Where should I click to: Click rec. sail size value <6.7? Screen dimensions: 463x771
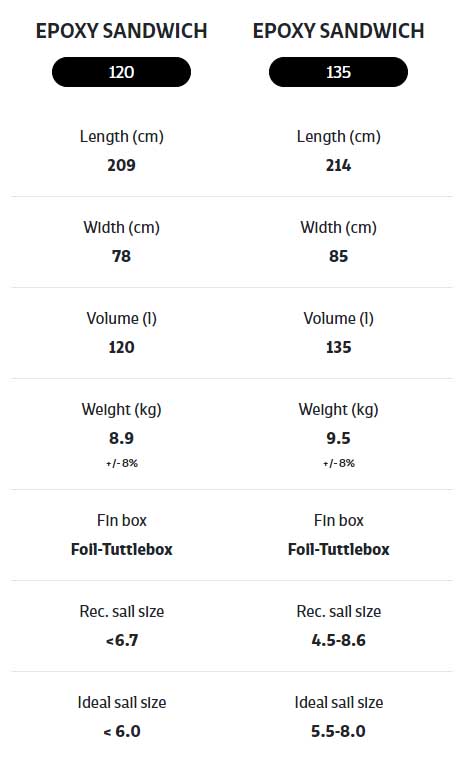121,640
